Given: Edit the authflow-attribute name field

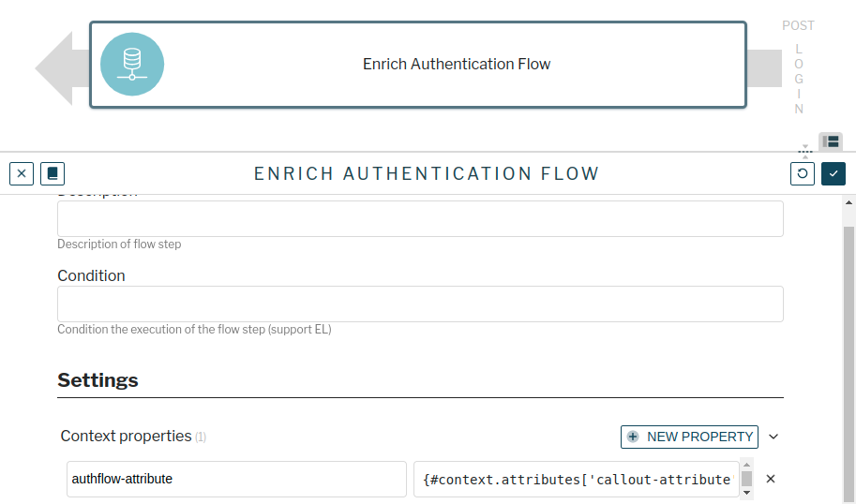Looking at the screenshot, I should pyautogui.click(x=236, y=479).
